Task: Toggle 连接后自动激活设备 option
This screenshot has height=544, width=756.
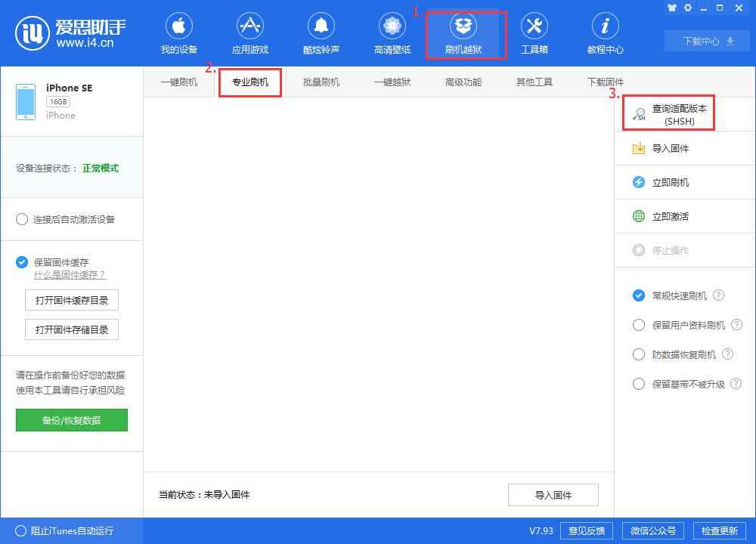Action: point(22,219)
